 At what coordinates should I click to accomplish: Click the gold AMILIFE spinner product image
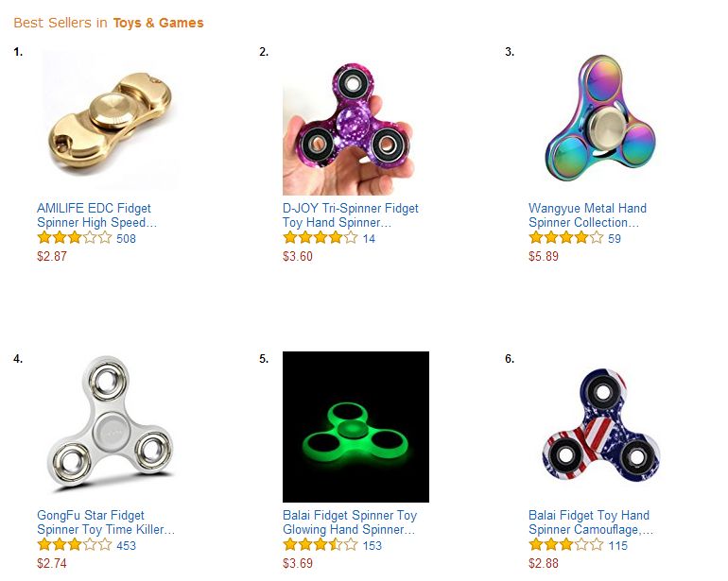pyautogui.click(x=111, y=120)
